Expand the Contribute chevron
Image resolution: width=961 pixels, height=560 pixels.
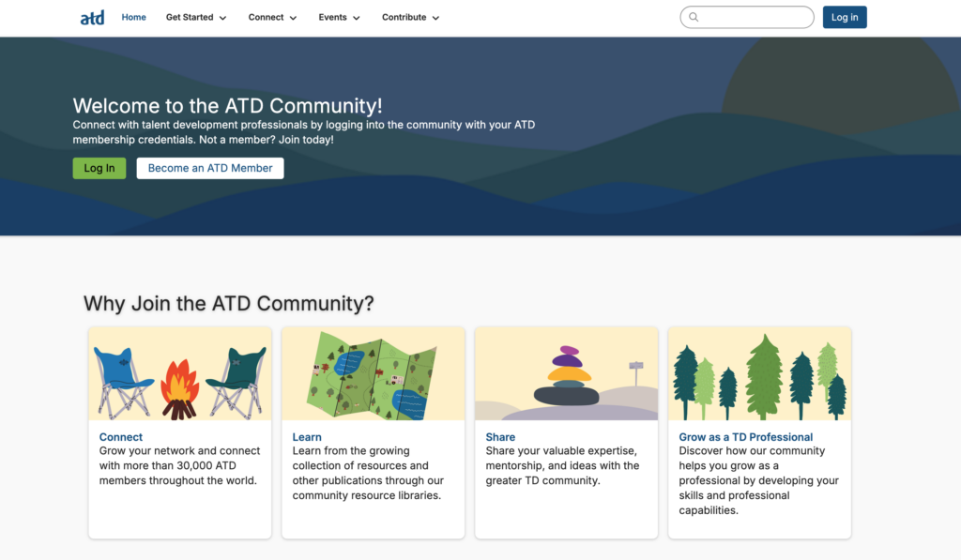tap(435, 18)
